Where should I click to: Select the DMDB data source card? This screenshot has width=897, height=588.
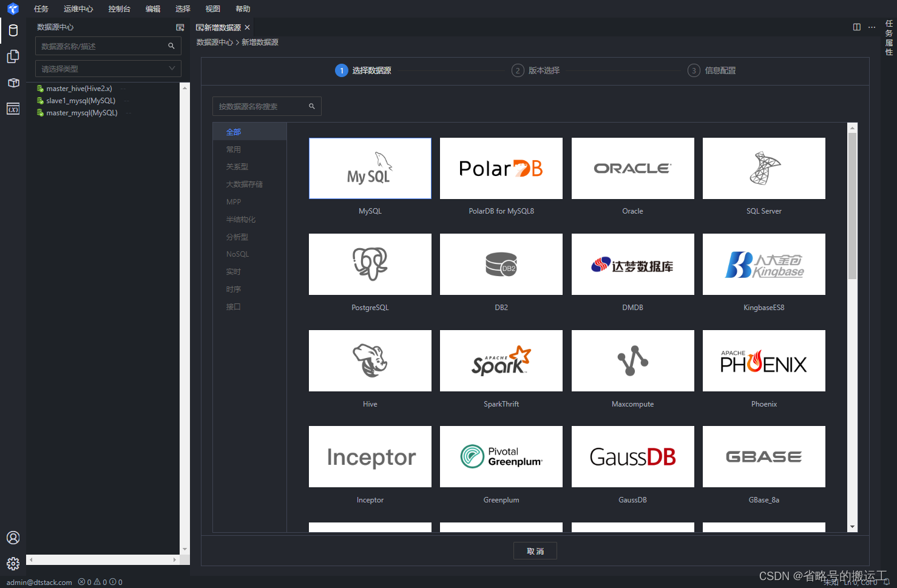point(632,265)
